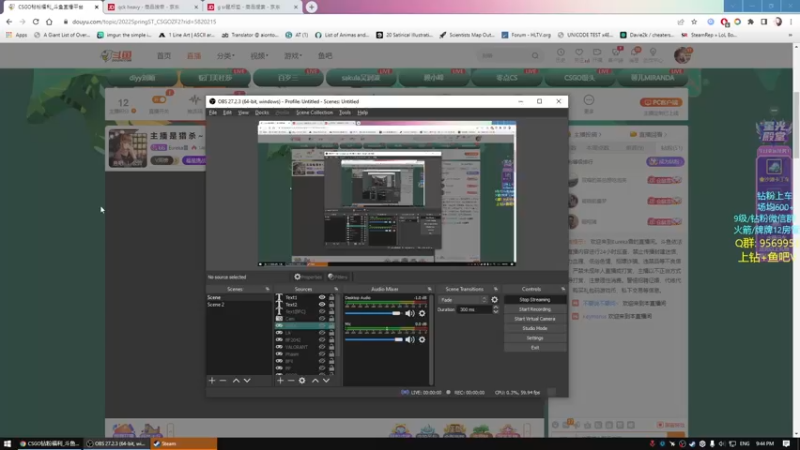Click the Douyu search magnifier icon

point(535,56)
